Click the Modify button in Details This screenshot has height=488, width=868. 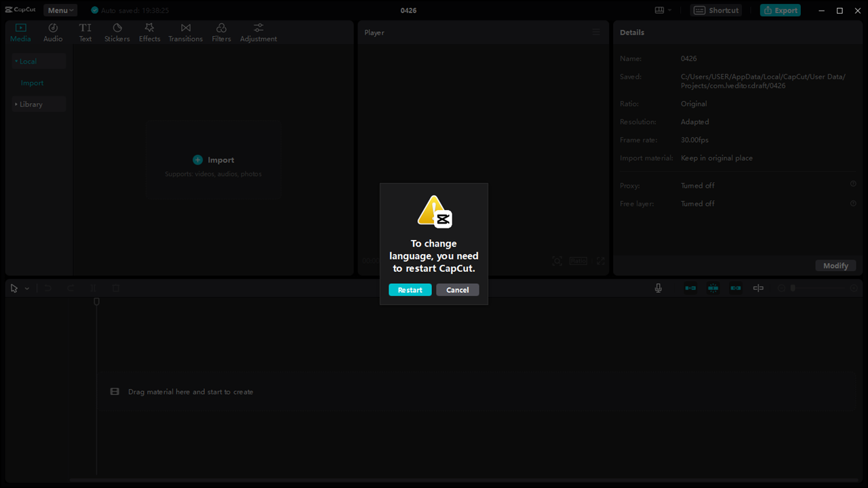835,266
